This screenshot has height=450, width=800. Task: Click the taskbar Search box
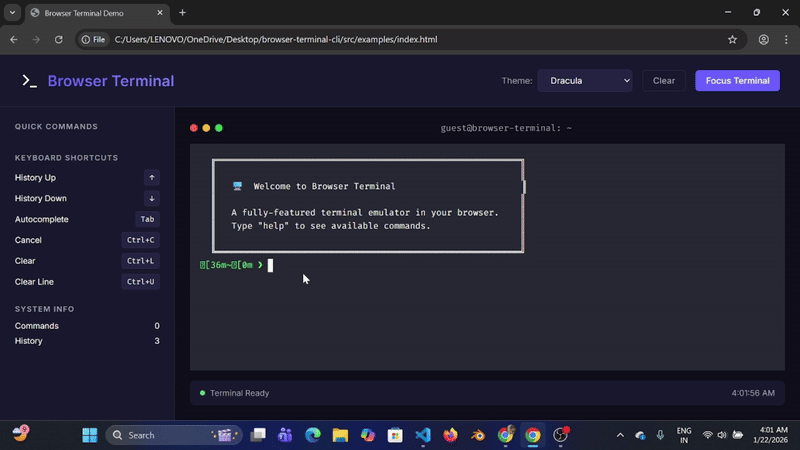point(173,435)
